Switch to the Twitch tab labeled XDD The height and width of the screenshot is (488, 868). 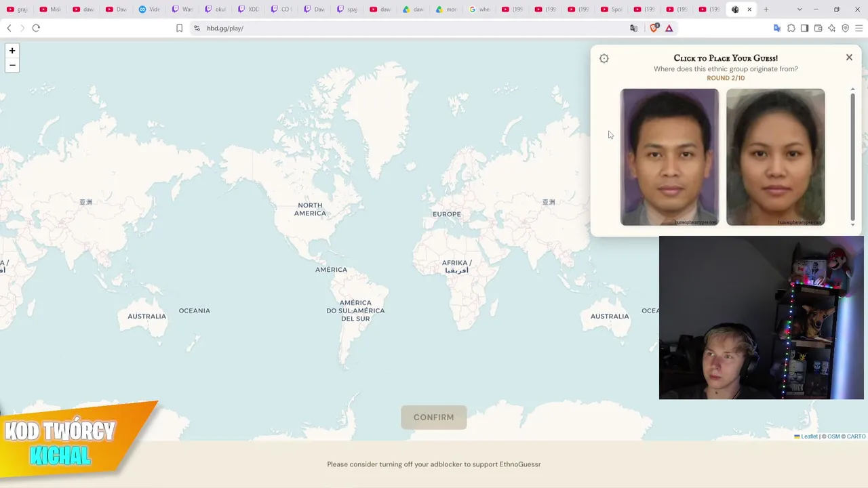click(x=249, y=9)
